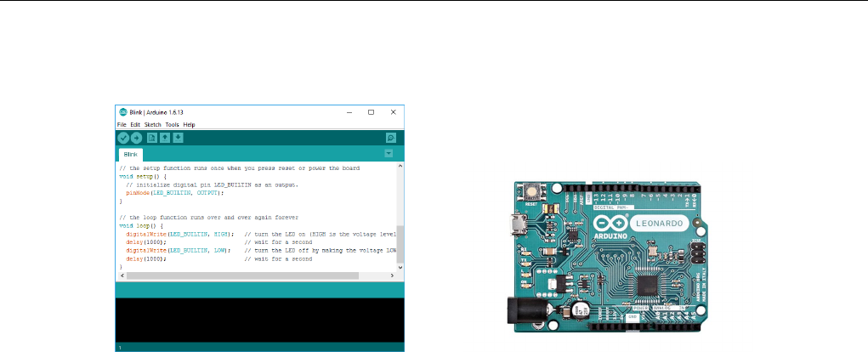Screen dimensions: 868x352
Task: Click the window title 'Blink | Arduino 1.6.13'
Action: click(x=156, y=111)
